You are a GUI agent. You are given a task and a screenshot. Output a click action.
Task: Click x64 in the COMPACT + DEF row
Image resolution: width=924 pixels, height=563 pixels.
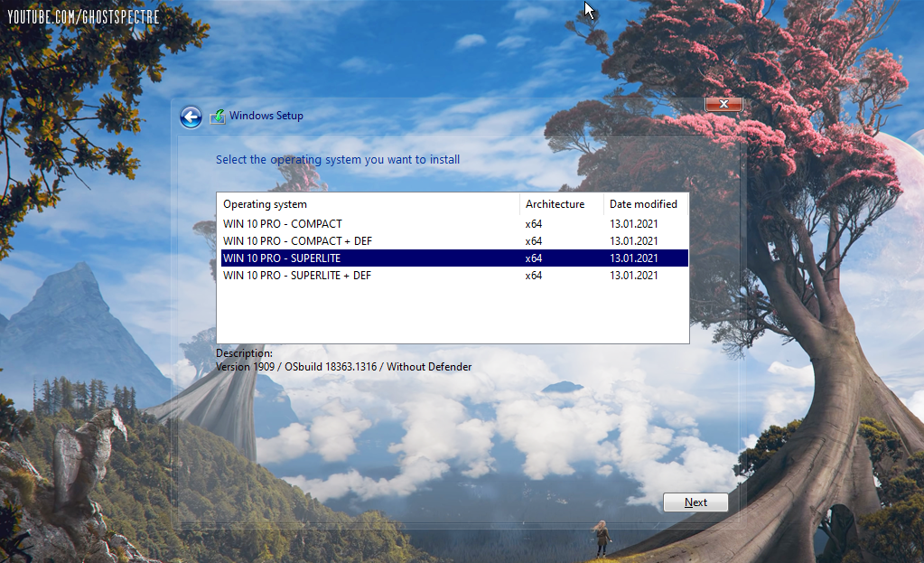(x=533, y=241)
